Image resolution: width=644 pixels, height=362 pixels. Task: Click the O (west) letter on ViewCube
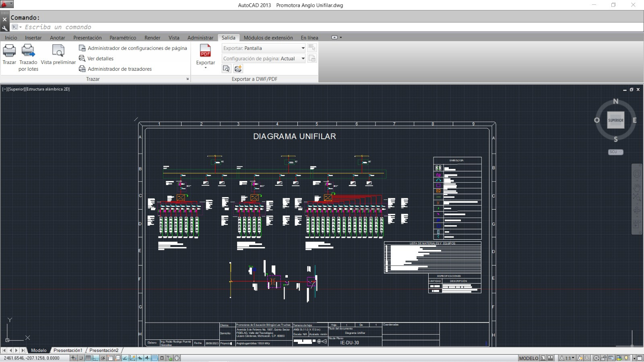click(597, 120)
